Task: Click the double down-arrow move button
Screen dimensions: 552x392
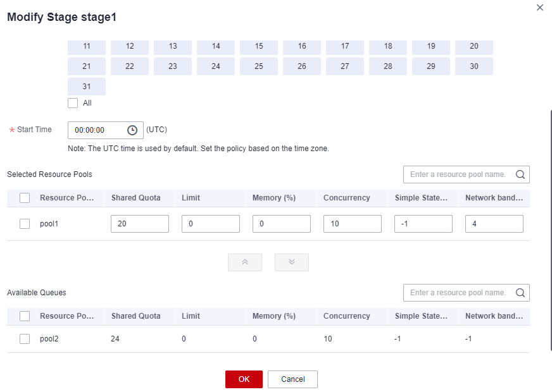Action: pyautogui.click(x=292, y=262)
